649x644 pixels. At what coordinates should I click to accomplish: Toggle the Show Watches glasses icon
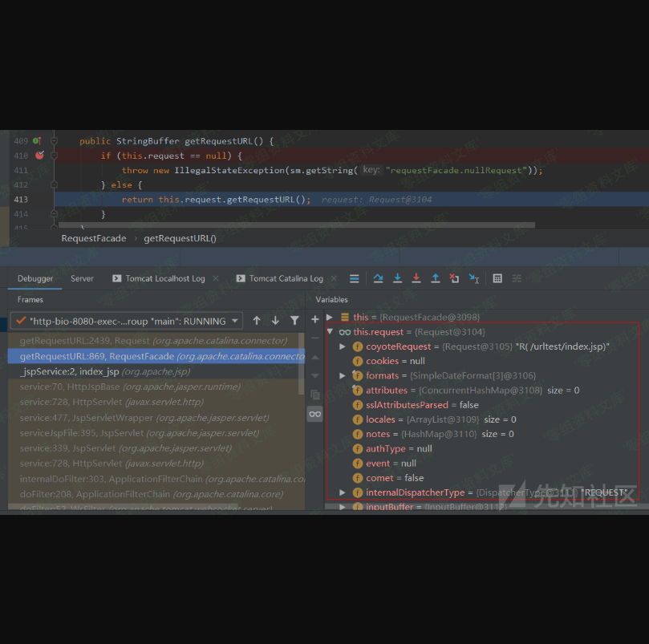[x=315, y=414]
